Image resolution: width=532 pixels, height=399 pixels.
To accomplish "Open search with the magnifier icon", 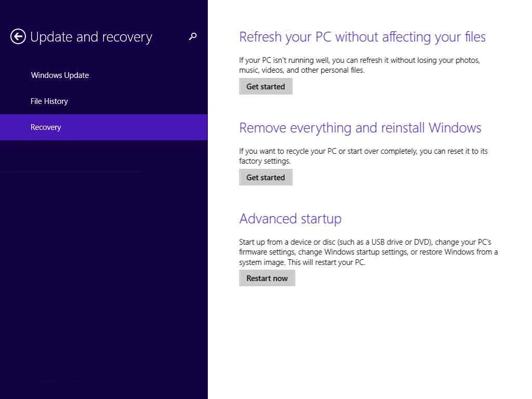I will tap(193, 36).
